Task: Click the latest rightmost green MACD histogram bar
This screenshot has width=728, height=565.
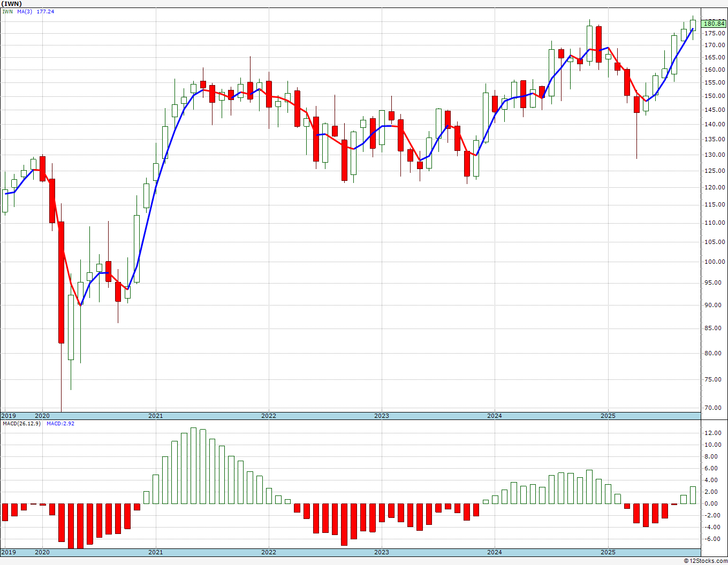Action: click(x=693, y=495)
